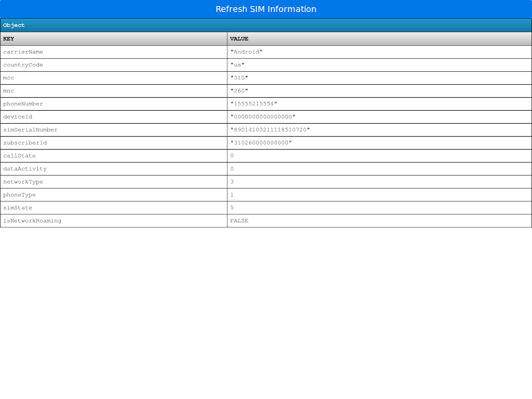Select the networkType value 3
The width and height of the screenshot is (532, 399).
[x=379, y=182]
